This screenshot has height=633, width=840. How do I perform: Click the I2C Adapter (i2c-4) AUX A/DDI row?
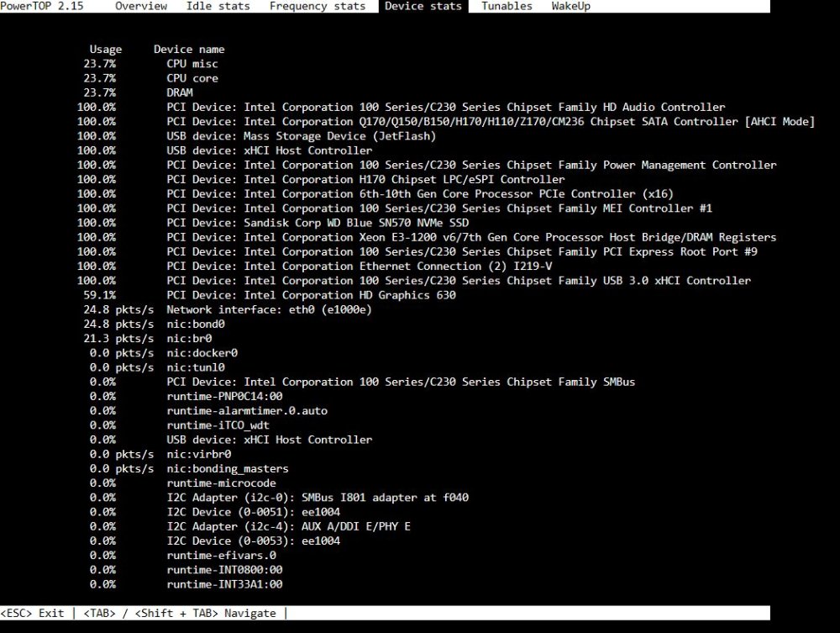coord(250,527)
